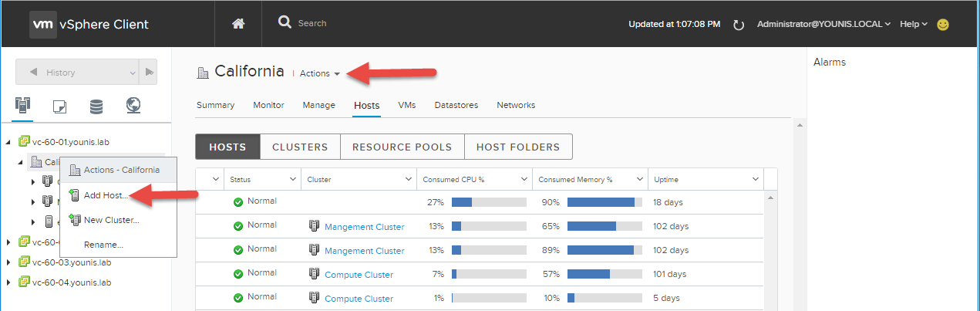The width and height of the screenshot is (980, 311).
Task: Select vc-60-03.younis.lab in the tree
Action: click(x=72, y=262)
